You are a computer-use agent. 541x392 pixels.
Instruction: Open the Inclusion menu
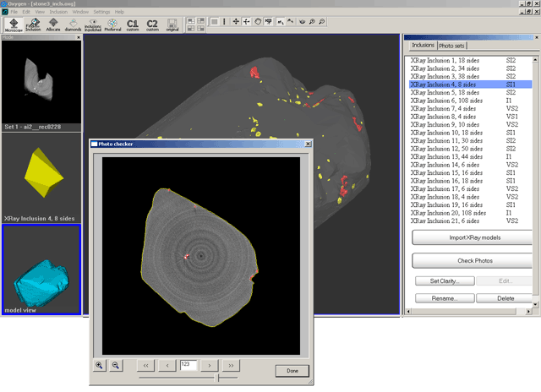(58, 12)
